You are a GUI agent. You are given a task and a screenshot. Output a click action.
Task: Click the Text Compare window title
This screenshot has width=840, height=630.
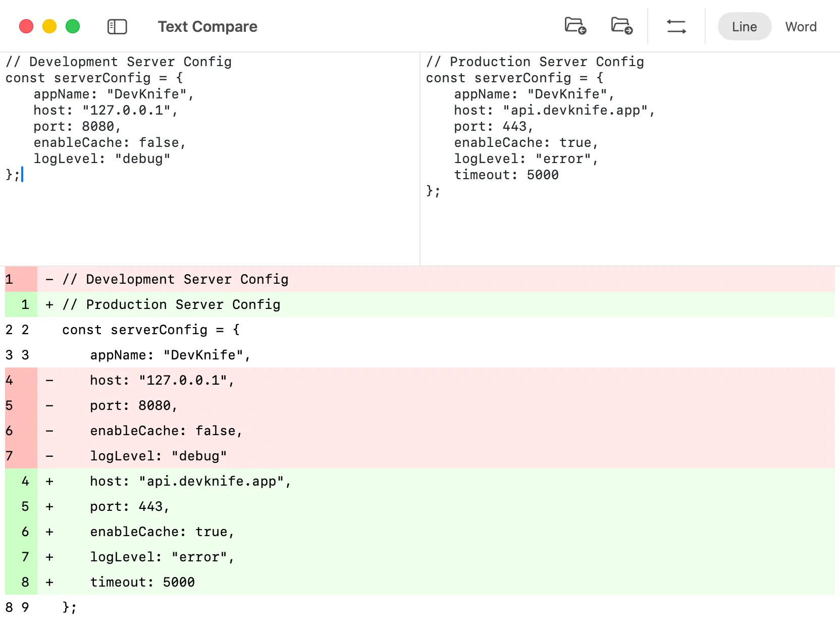[x=207, y=27]
